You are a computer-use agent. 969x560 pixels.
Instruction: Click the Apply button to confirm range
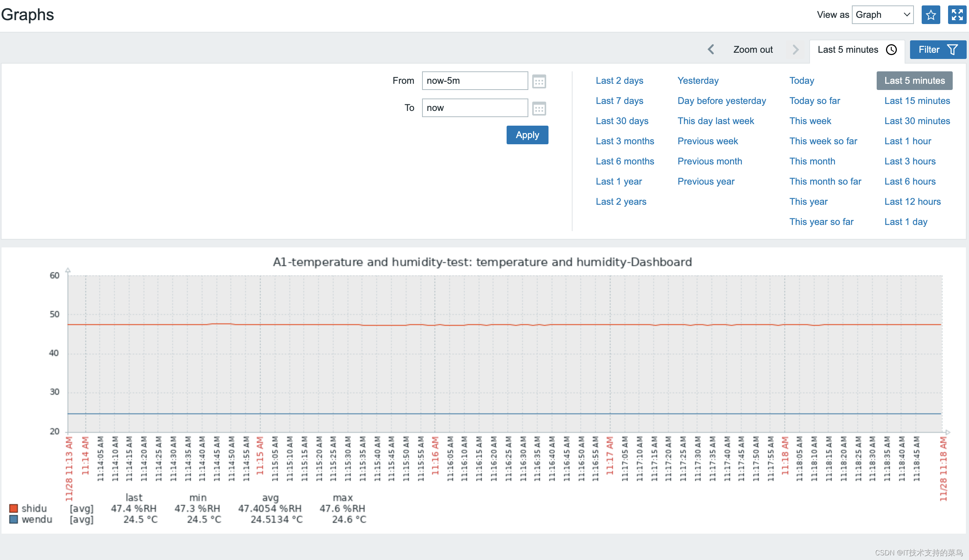coord(527,135)
